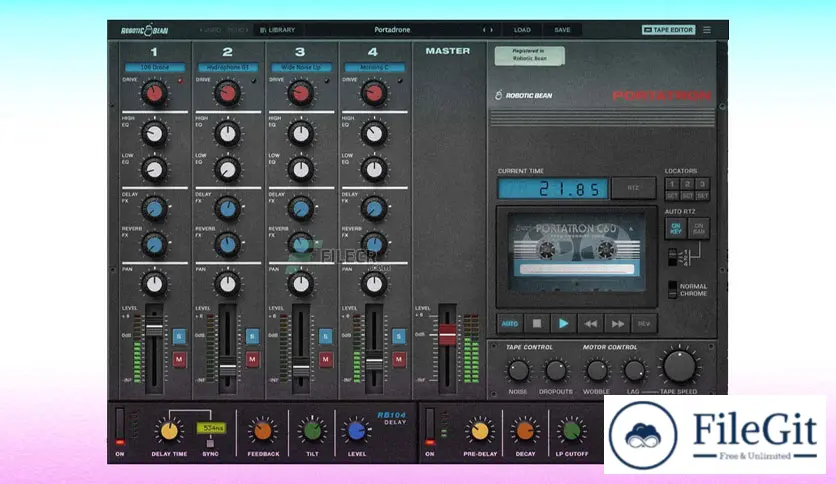Toggle the AUTO transport button
The height and width of the screenshot is (484, 836).
pos(510,324)
